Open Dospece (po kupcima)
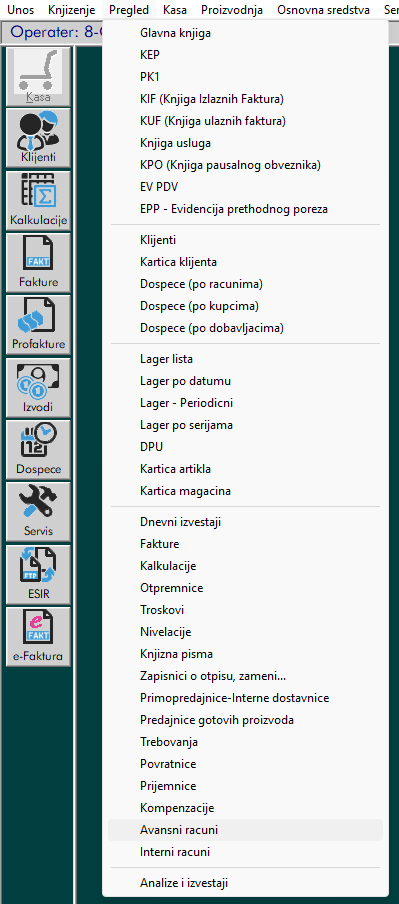399x904 pixels. point(245,306)
